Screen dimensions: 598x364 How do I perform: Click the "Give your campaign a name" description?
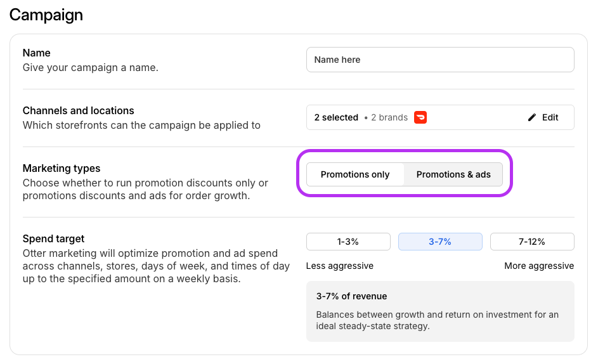[90, 67]
